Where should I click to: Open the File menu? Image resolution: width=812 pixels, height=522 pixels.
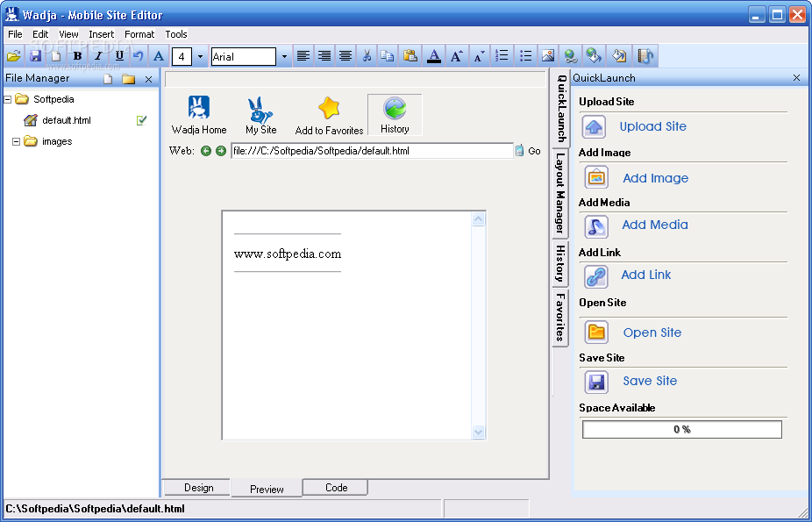tap(15, 34)
